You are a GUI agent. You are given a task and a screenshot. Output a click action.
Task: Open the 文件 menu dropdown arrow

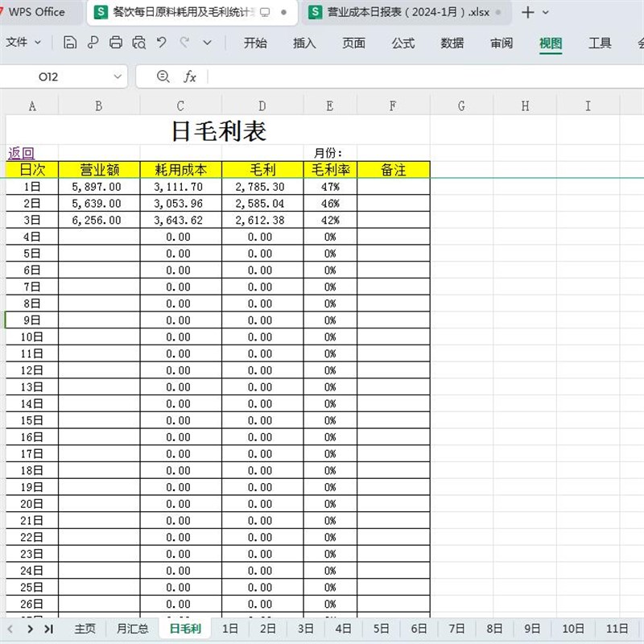39,43
